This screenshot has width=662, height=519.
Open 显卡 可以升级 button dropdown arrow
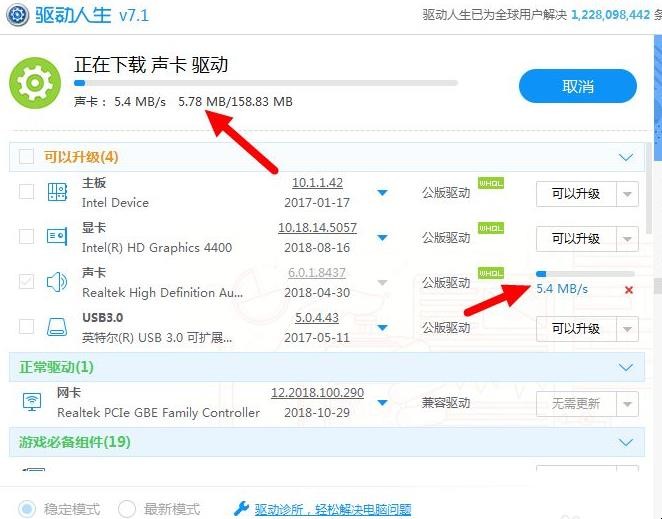pos(627,239)
